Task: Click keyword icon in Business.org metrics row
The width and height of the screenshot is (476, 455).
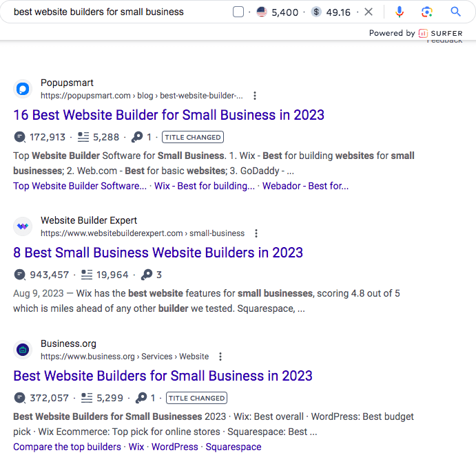Action: click(x=141, y=398)
